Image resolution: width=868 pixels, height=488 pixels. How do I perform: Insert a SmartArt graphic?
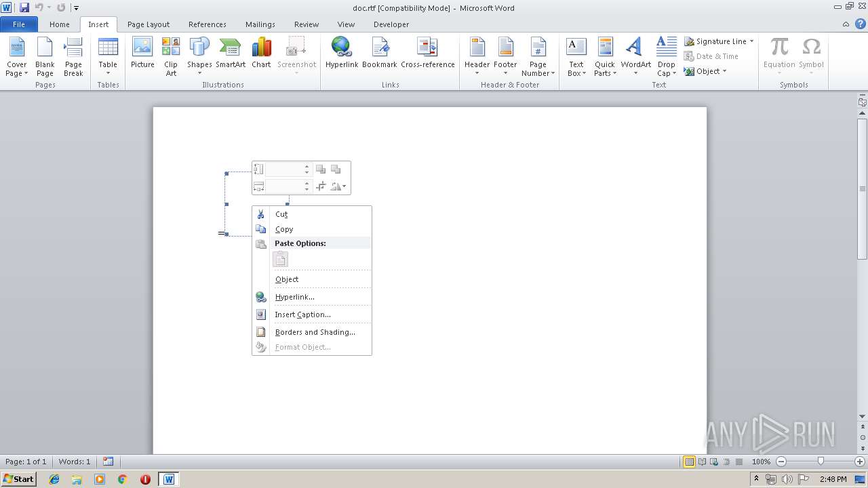click(x=231, y=53)
